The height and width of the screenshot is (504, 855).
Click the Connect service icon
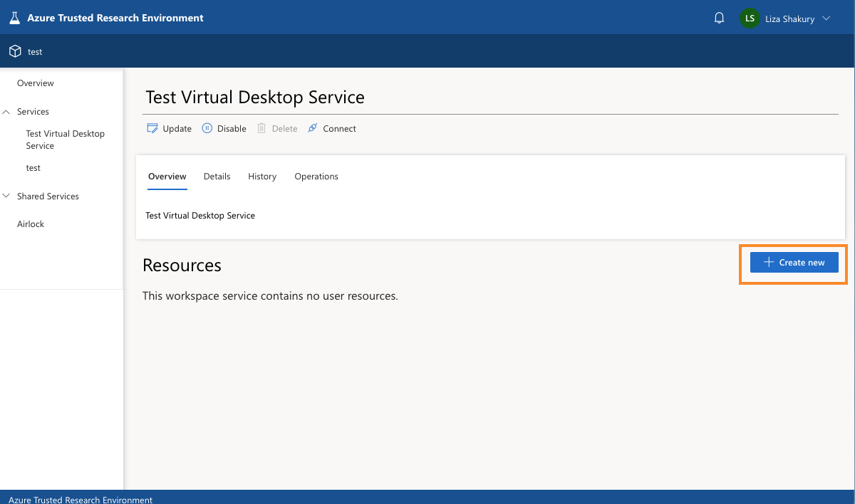pos(331,128)
